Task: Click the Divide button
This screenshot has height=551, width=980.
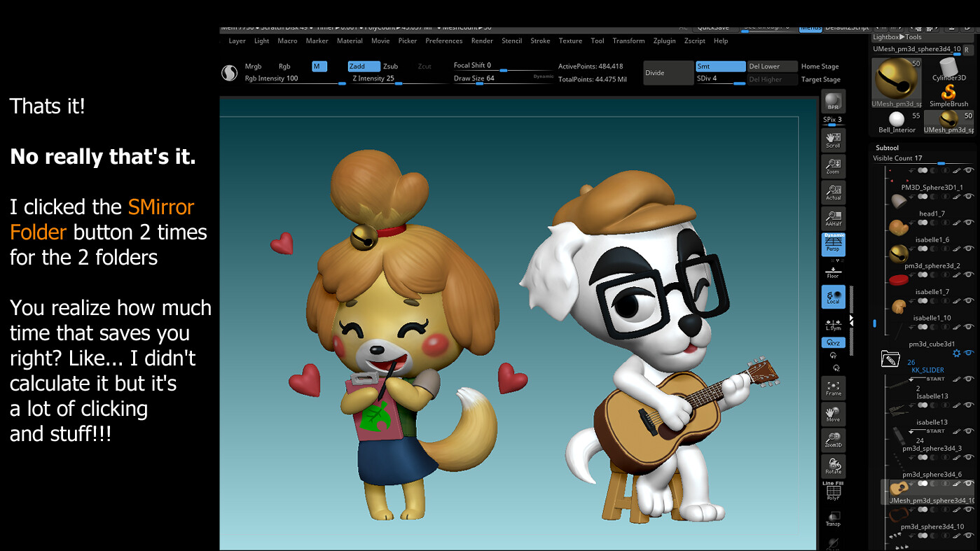Action: tap(668, 73)
